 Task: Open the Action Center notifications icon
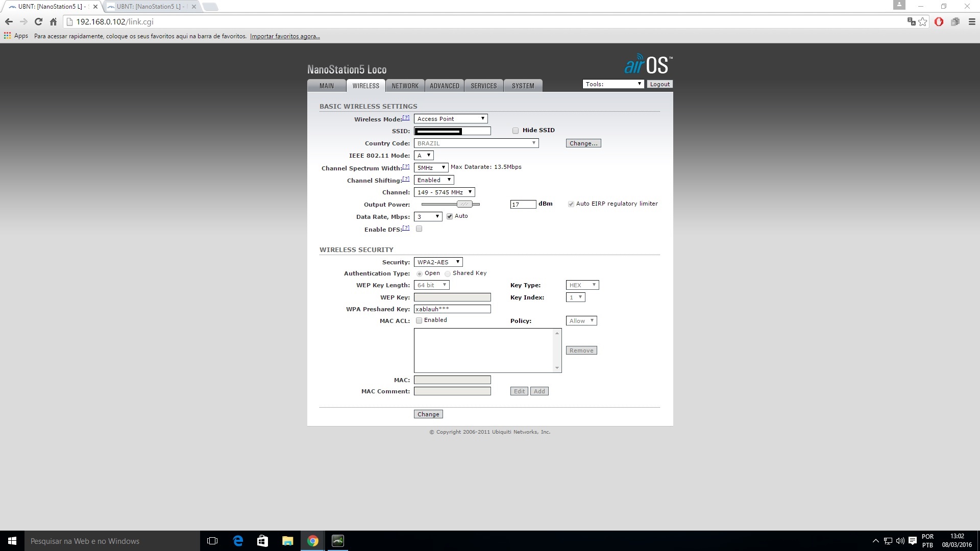913,541
